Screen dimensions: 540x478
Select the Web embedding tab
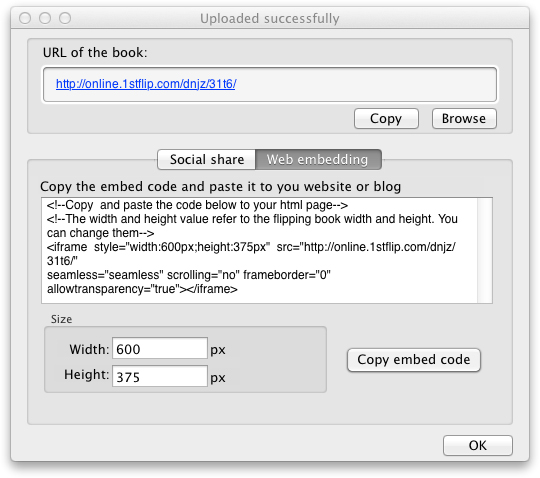[x=318, y=159]
